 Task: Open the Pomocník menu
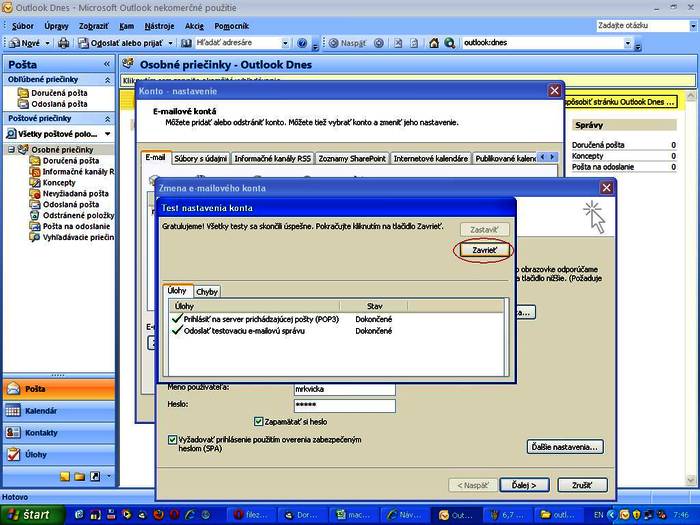[x=231, y=26]
